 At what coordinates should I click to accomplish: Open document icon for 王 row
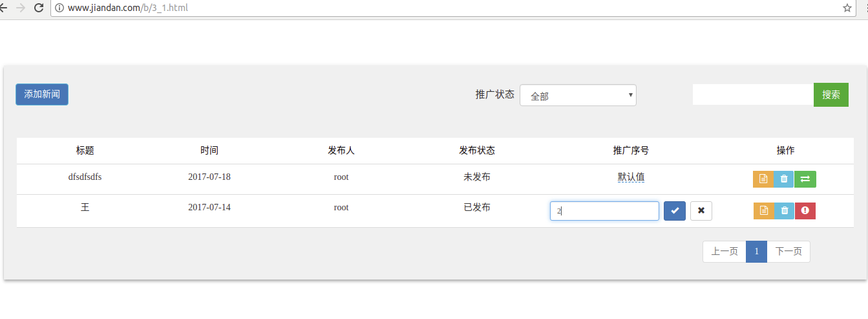763,210
